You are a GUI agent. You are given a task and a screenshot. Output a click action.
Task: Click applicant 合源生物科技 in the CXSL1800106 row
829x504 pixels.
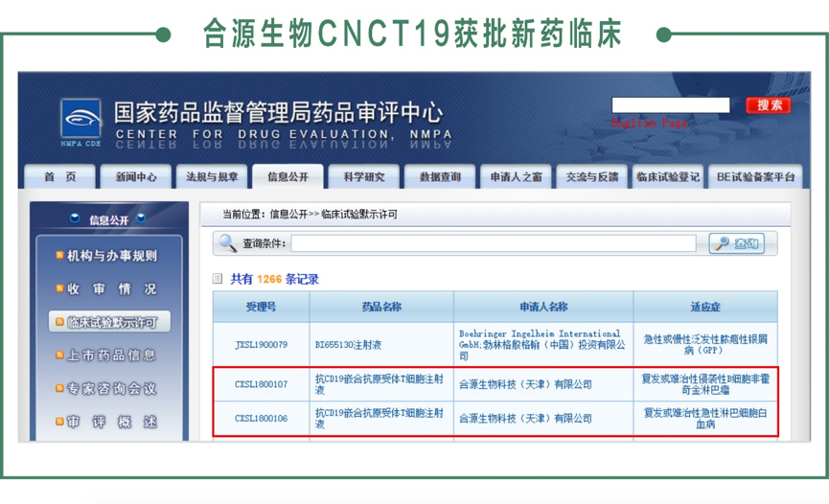click(x=543, y=419)
